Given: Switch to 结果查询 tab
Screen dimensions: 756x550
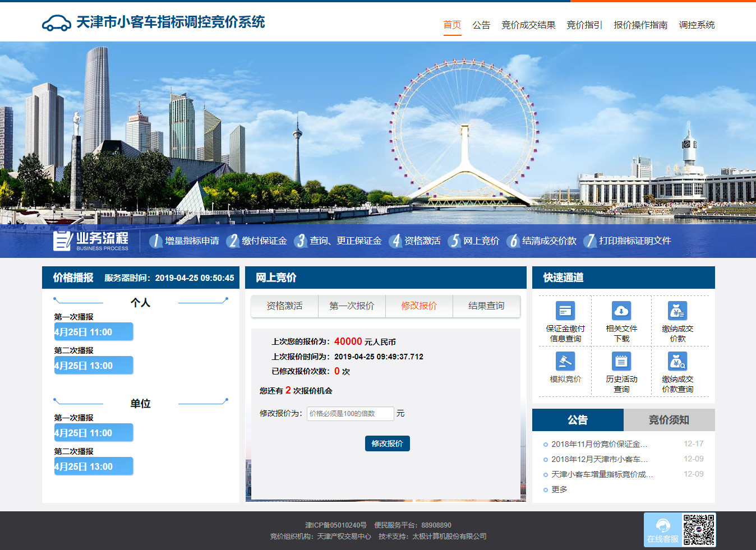Looking at the screenshot, I should [x=486, y=306].
